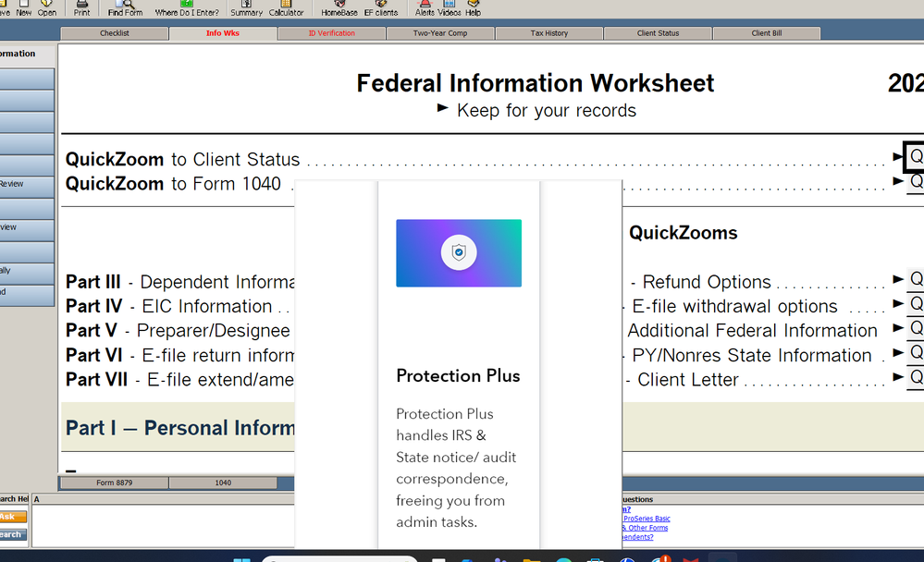Click the Windows taskbar search box

[338, 556]
